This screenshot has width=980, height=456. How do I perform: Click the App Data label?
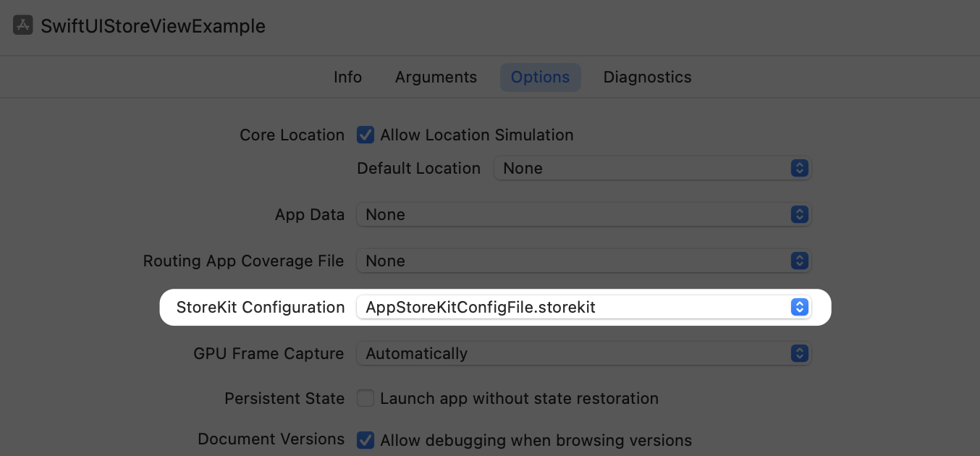[310, 214]
